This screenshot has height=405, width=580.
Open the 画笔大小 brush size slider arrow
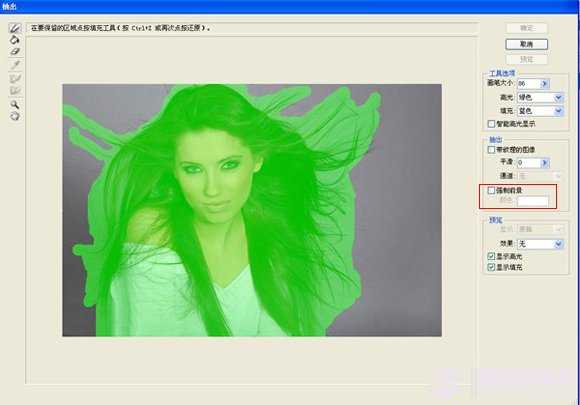coord(544,84)
